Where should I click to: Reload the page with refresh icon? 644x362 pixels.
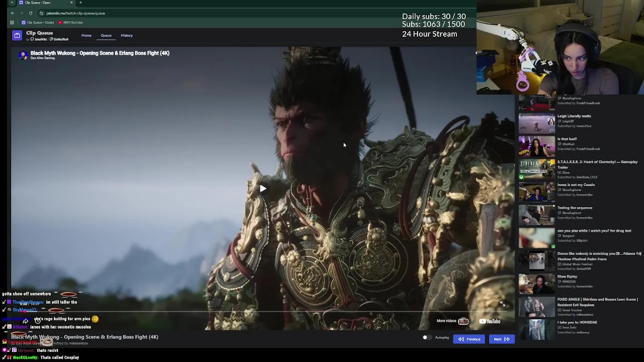31,13
